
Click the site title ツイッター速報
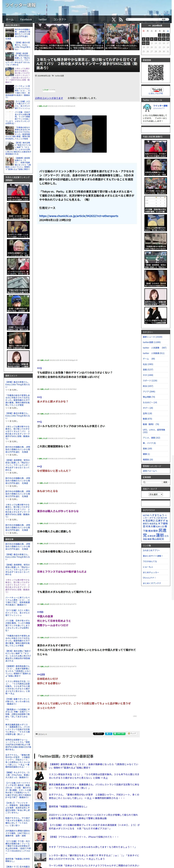click(20, 5)
